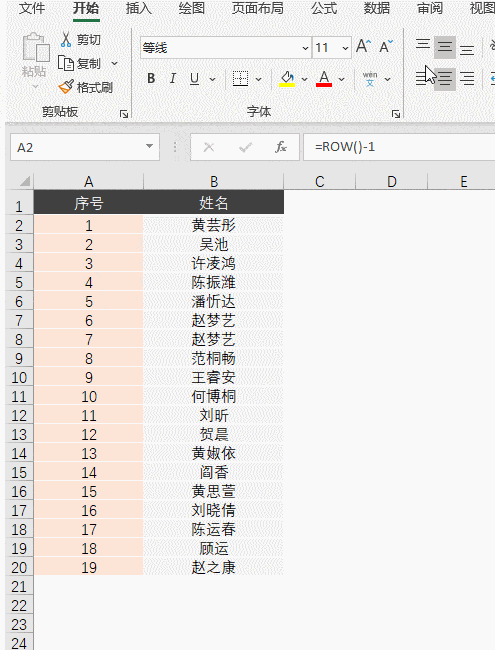Switch to the Review (审阅) tab
This screenshot has height=650, width=495.
pos(429,8)
